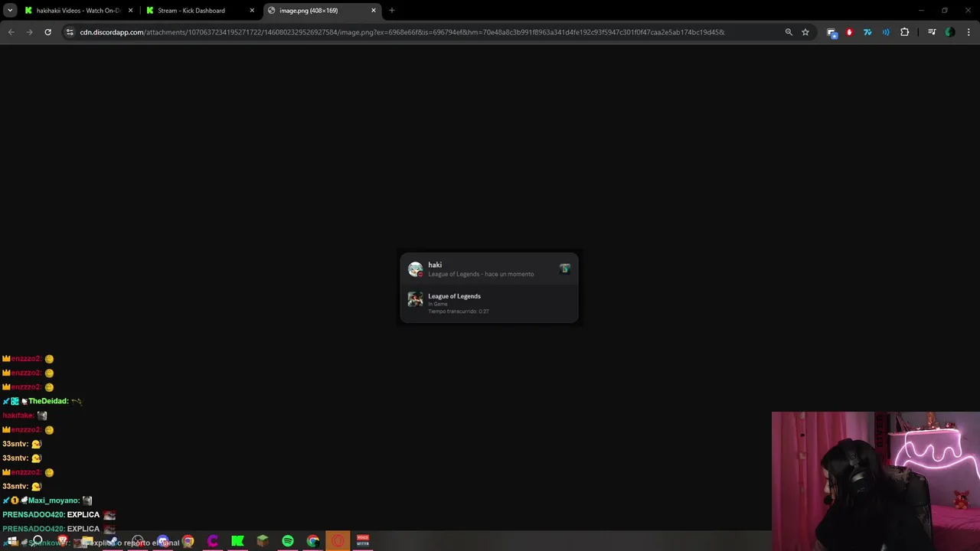
Task: Open the tab search dropdown
Action: tap(10, 11)
